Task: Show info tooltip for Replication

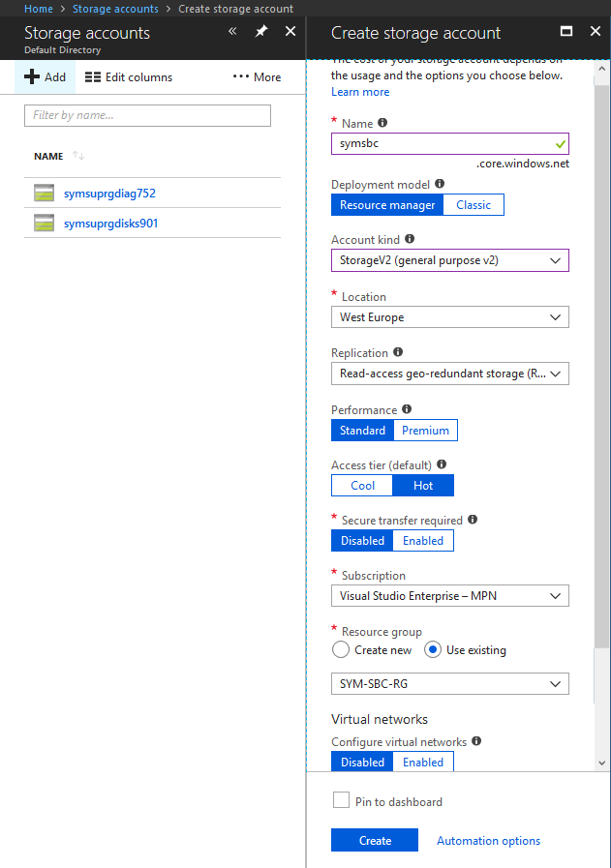Action: [x=398, y=352]
